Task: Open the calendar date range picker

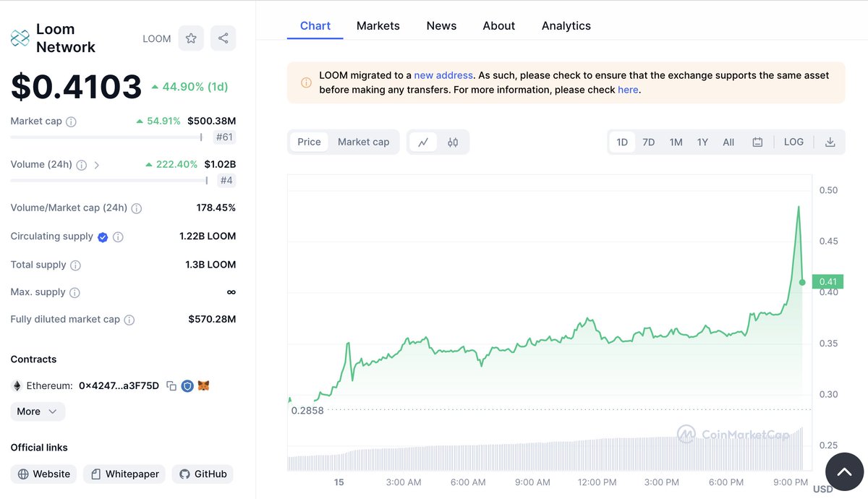Action: tap(757, 142)
